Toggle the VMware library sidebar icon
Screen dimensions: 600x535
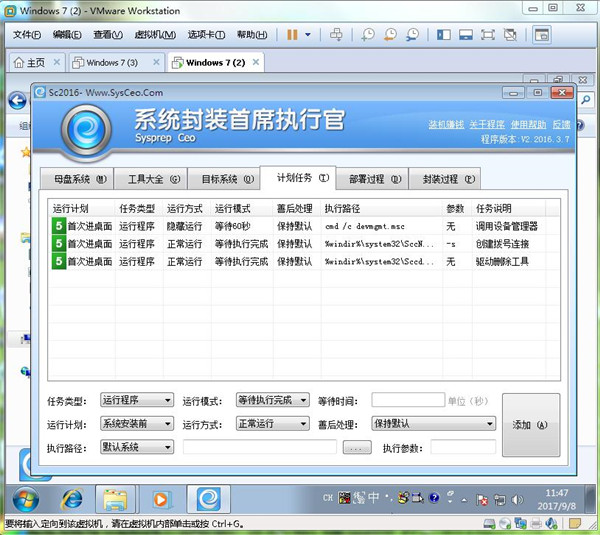pos(444,35)
